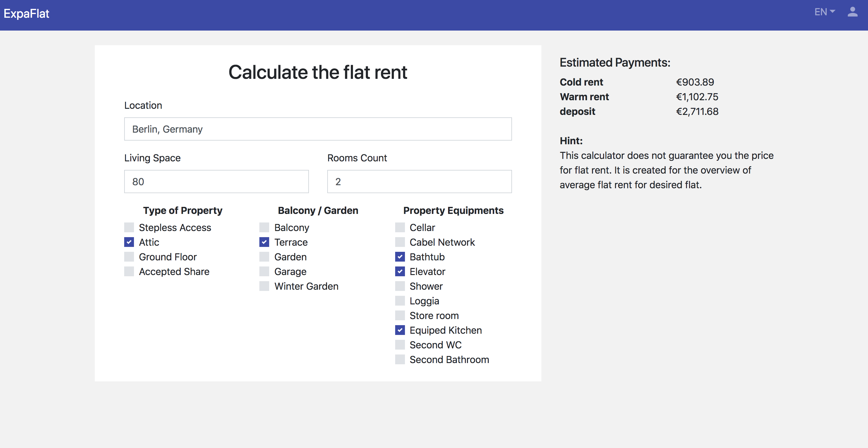Disable the Bathtub checkbox
This screenshot has height=448, width=868.
click(x=400, y=257)
